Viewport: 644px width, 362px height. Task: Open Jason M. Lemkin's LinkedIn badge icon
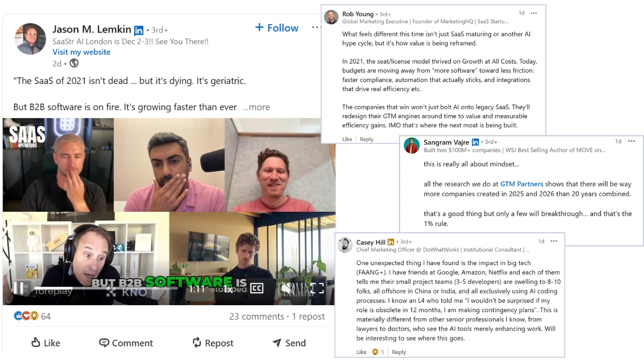point(138,30)
